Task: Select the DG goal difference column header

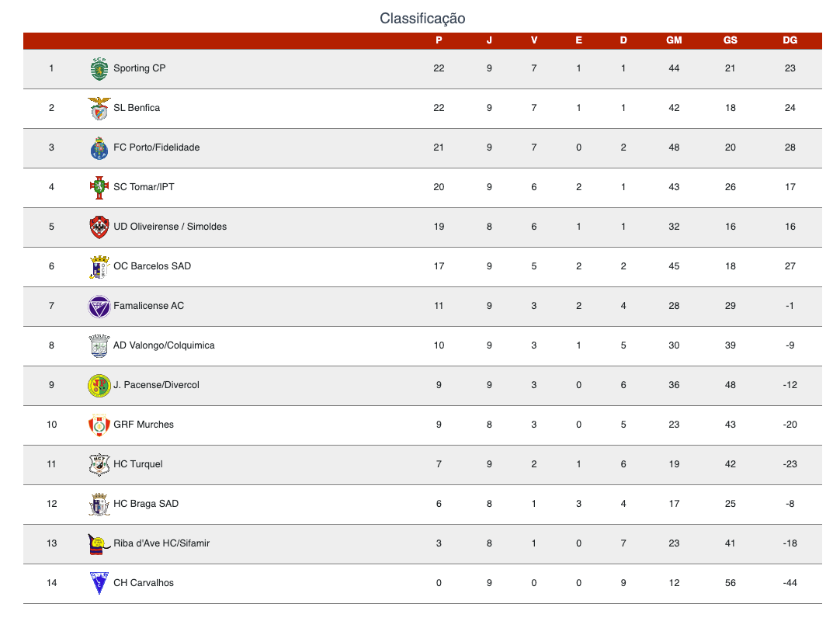Action: 790,40
